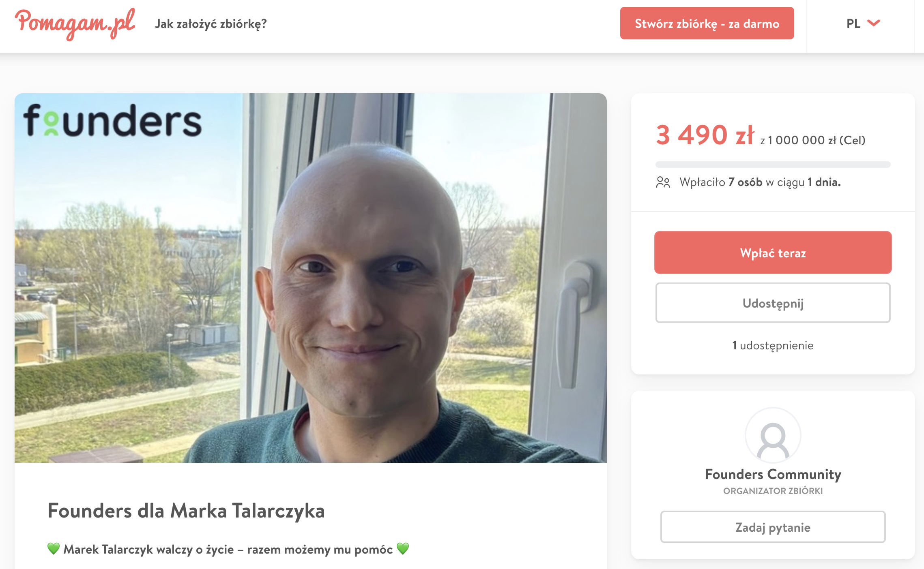
Task: Click the "Wpłaciło 7 osób" donor text
Action: (x=721, y=182)
